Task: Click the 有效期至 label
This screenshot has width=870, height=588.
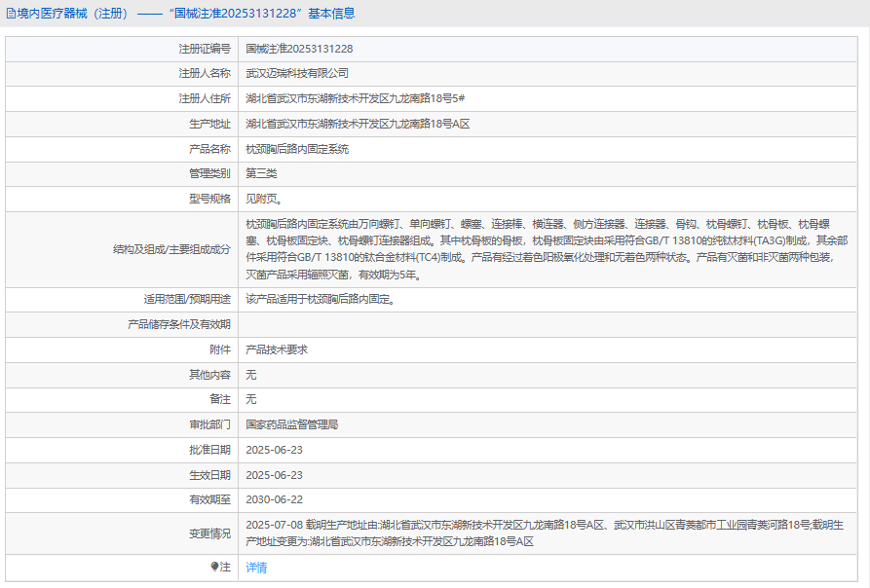Action: pyautogui.click(x=209, y=499)
